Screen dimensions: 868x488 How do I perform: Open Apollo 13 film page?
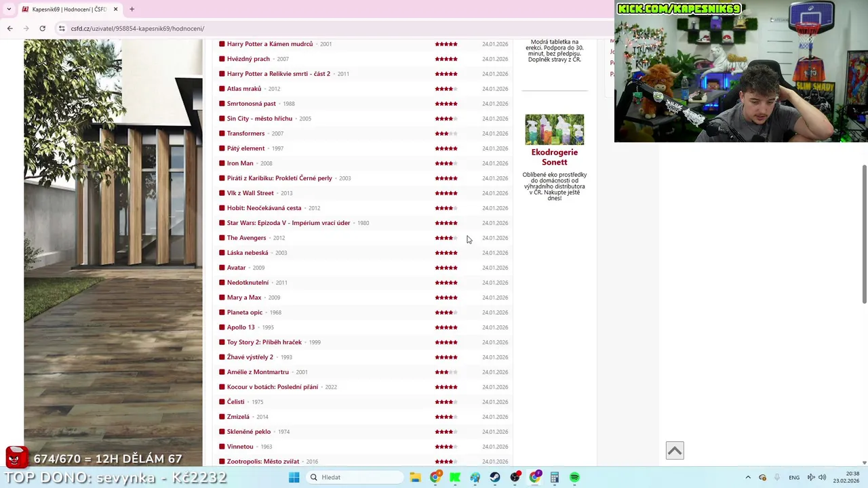point(241,327)
